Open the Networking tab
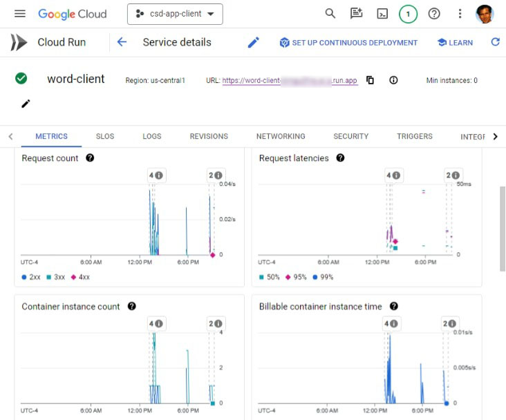This screenshot has width=506, height=420. click(x=281, y=137)
